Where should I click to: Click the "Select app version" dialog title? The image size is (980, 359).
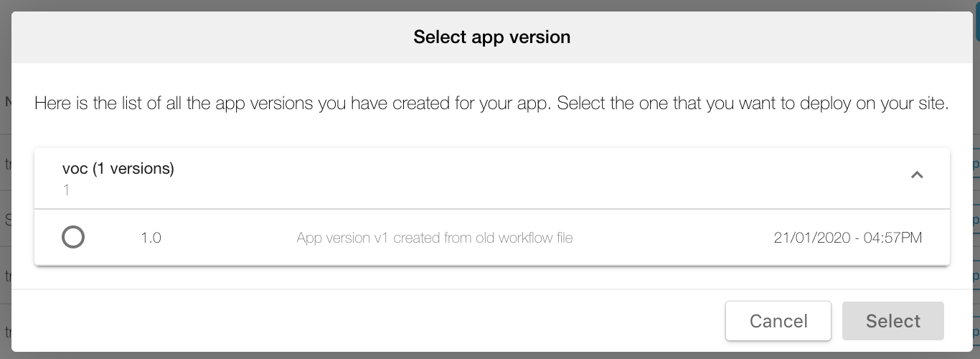click(x=491, y=37)
